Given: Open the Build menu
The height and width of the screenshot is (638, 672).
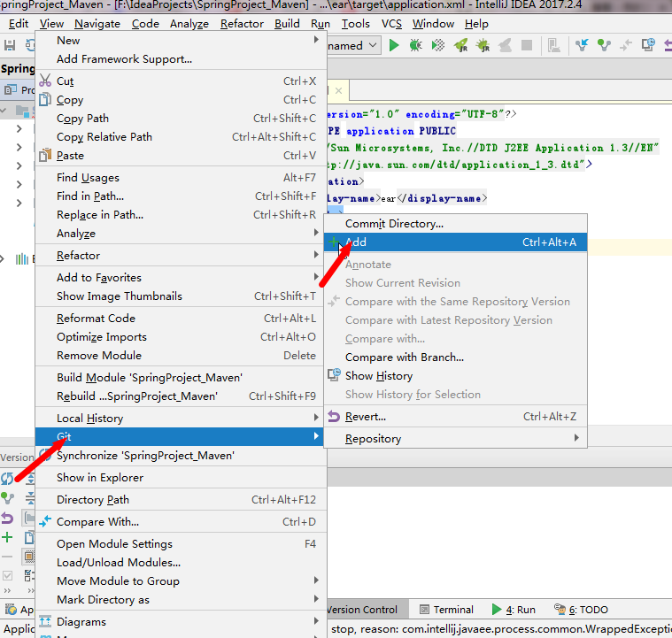Looking at the screenshot, I should (x=287, y=24).
